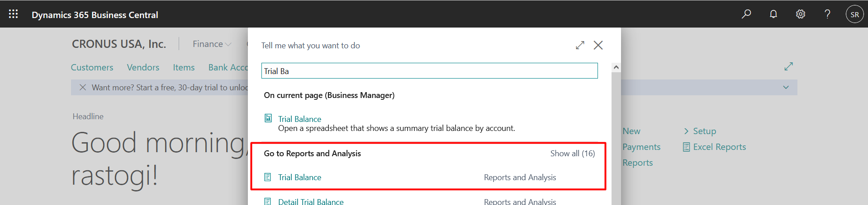Open the Items tab
868x205 pixels.
[x=184, y=67]
